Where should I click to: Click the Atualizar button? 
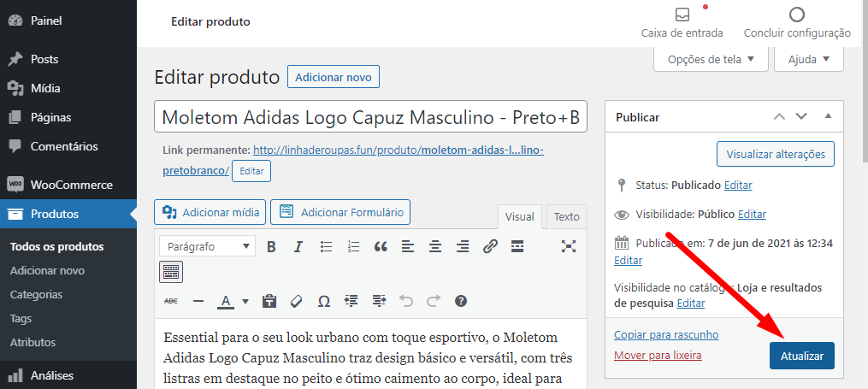[802, 357]
